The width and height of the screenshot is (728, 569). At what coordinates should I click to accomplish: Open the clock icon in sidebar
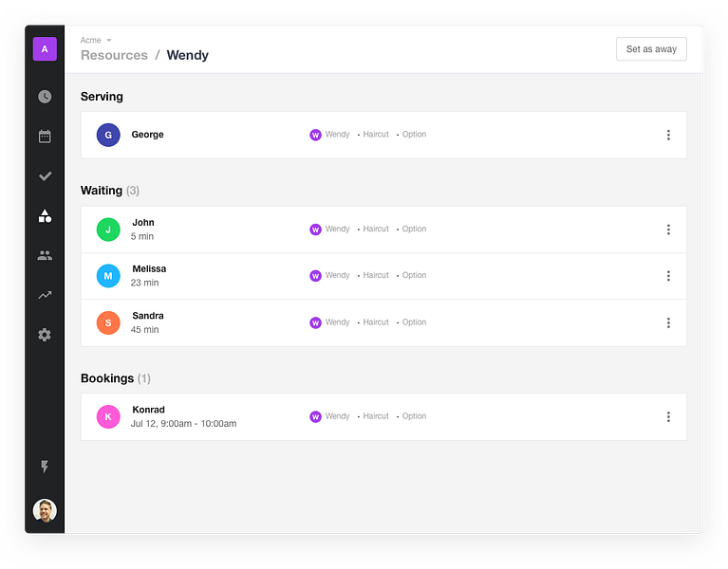45,97
